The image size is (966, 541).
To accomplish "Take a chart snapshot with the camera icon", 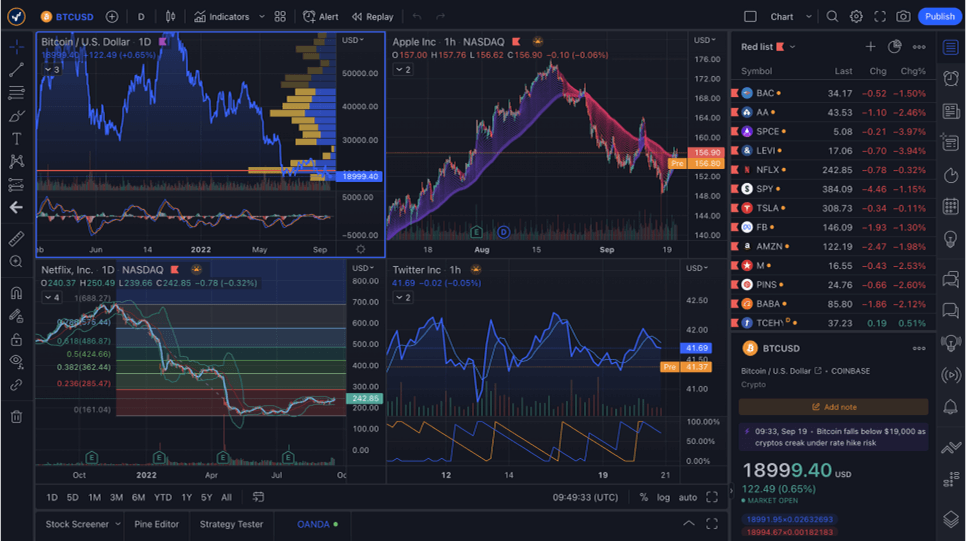I will (x=903, y=17).
